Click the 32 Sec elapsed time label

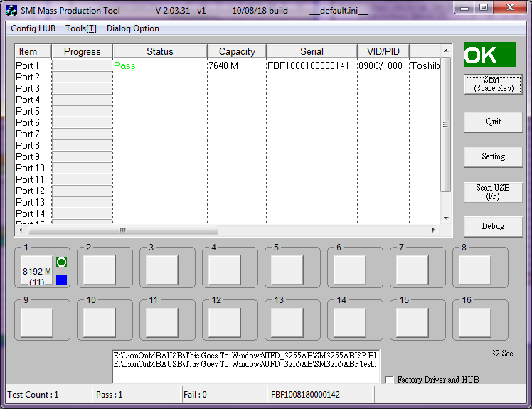[x=502, y=354]
